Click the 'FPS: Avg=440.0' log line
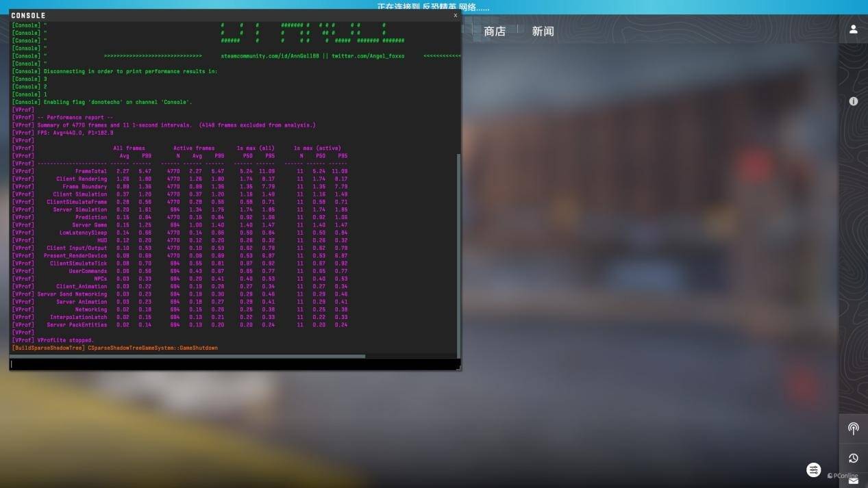Image resolution: width=868 pixels, height=488 pixels. (75, 133)
